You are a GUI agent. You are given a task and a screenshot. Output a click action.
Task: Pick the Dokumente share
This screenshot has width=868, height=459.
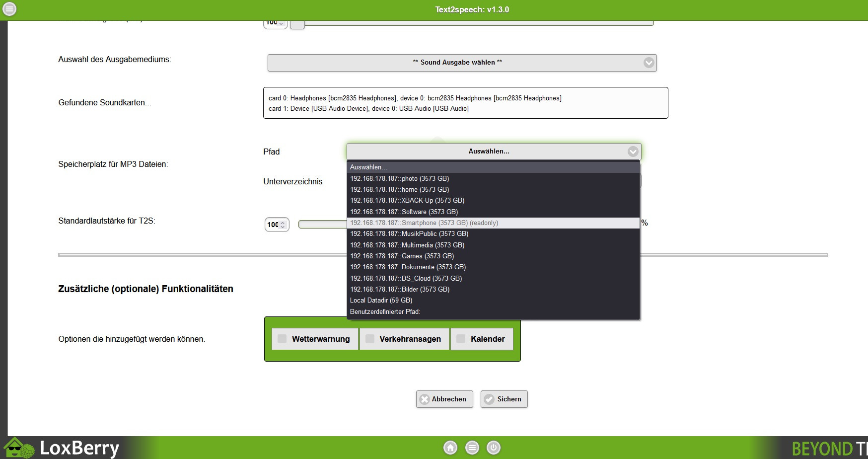pos(493,267)
